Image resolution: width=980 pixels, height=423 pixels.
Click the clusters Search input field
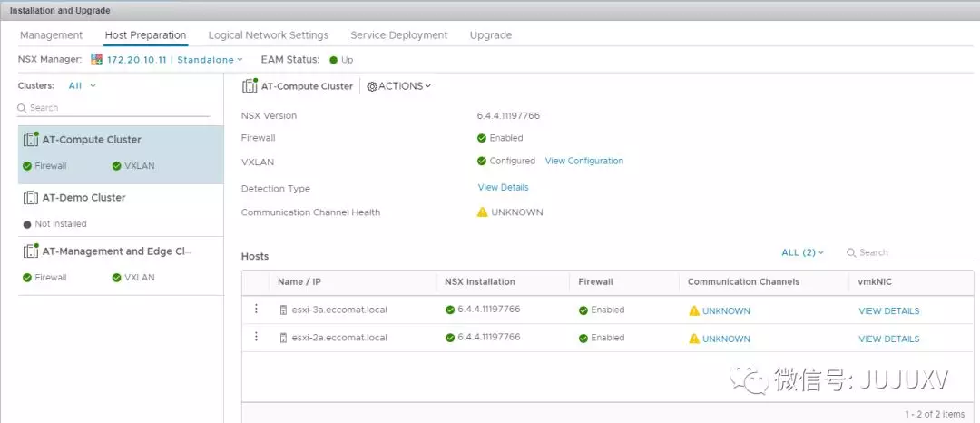click(118, 108)
